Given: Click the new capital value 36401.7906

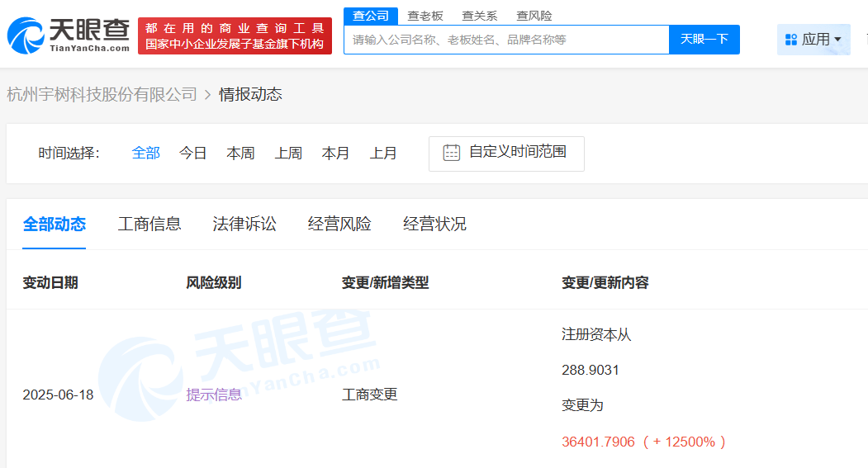Looking at the screenshot, I should [599, 442].
